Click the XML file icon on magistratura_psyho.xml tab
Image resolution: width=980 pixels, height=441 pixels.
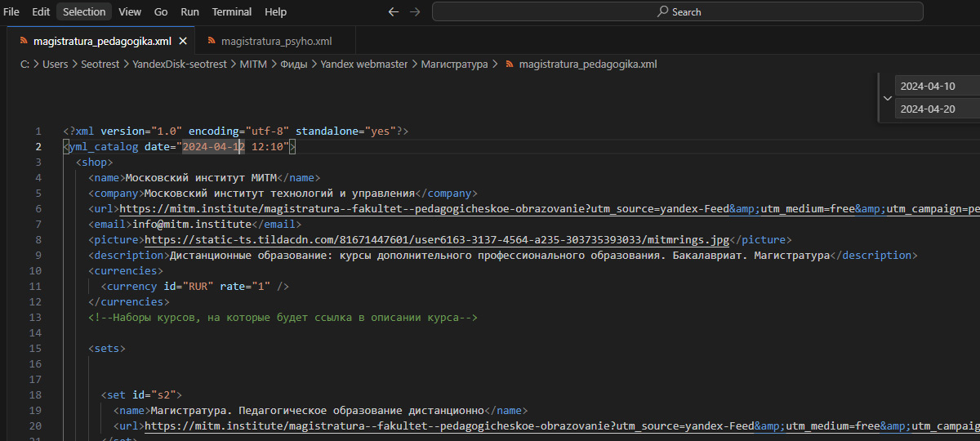[x=212, y=41]
